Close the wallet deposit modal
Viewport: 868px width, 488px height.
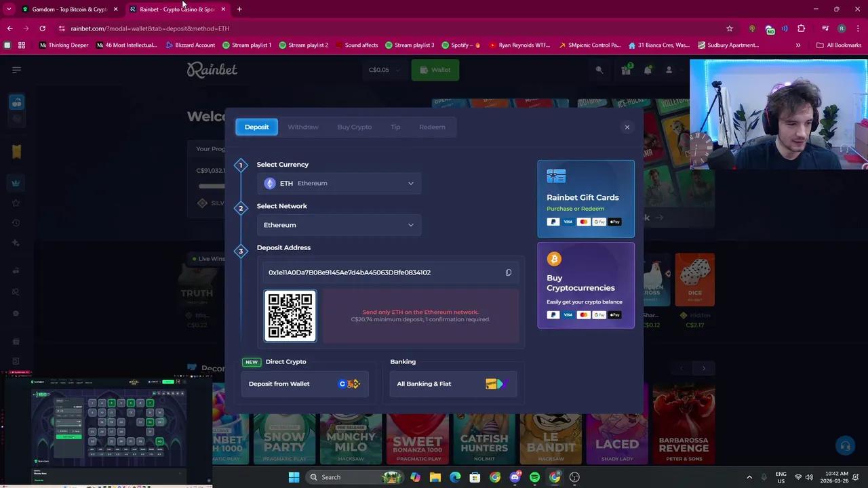(627, 127)
